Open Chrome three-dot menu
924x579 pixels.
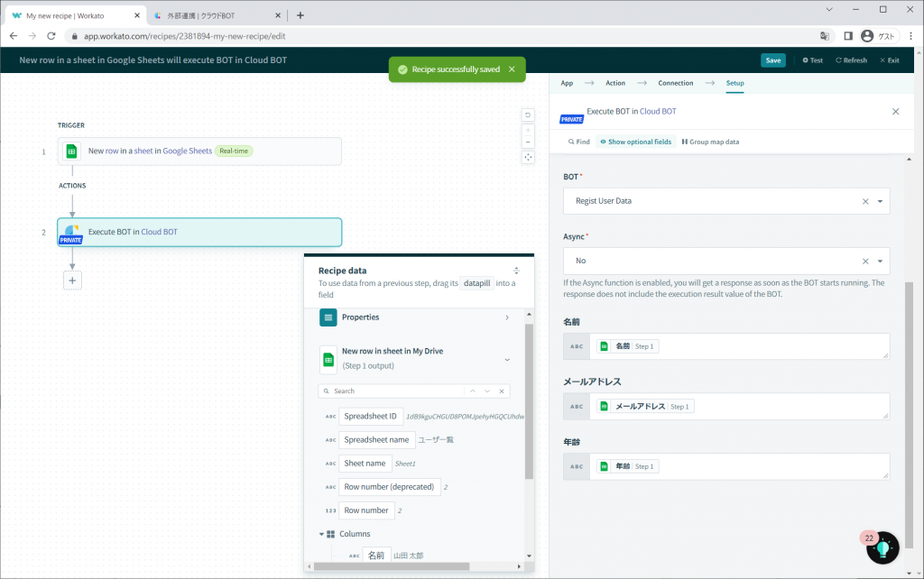[911, 36]
